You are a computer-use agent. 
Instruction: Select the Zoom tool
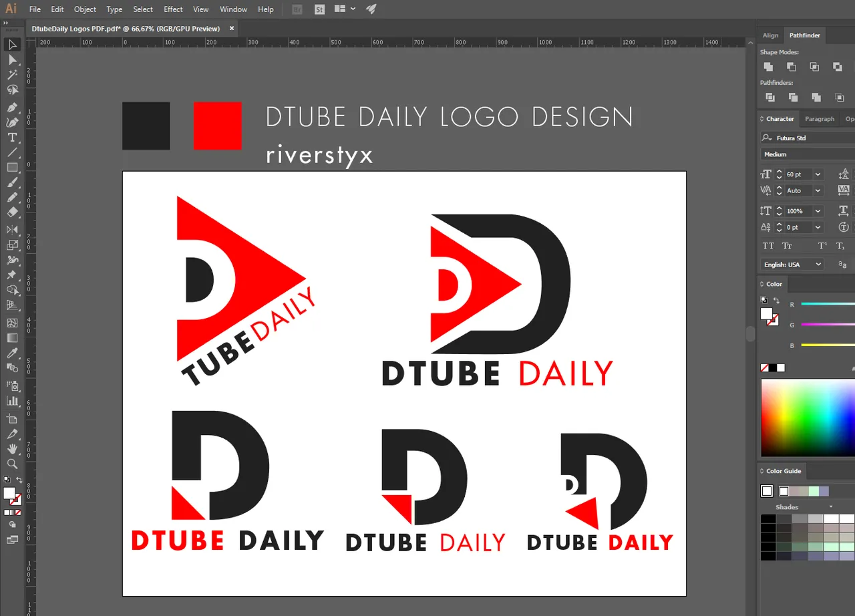pos(12,464)
